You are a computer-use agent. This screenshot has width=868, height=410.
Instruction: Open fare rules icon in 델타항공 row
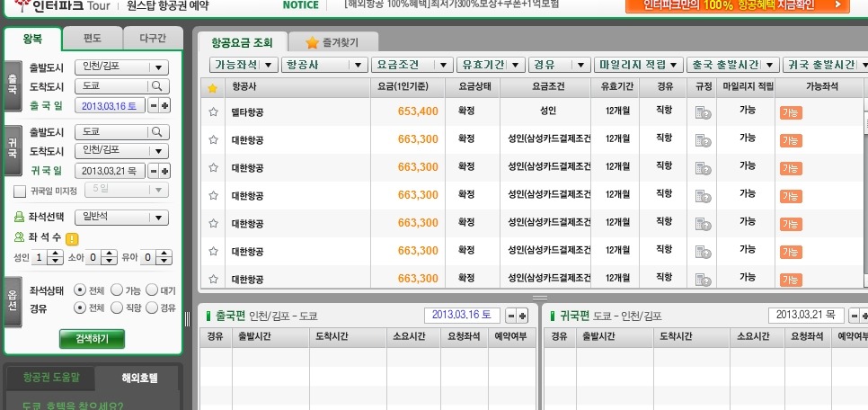[x=703, y=112]
